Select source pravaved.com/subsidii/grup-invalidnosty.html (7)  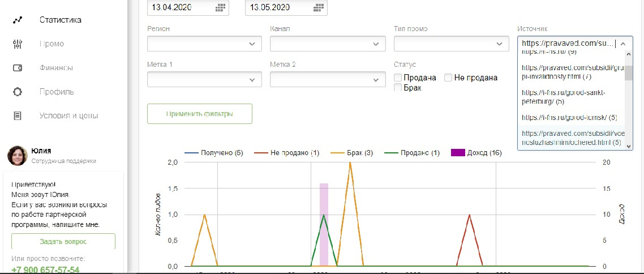(x=572, y=72)
